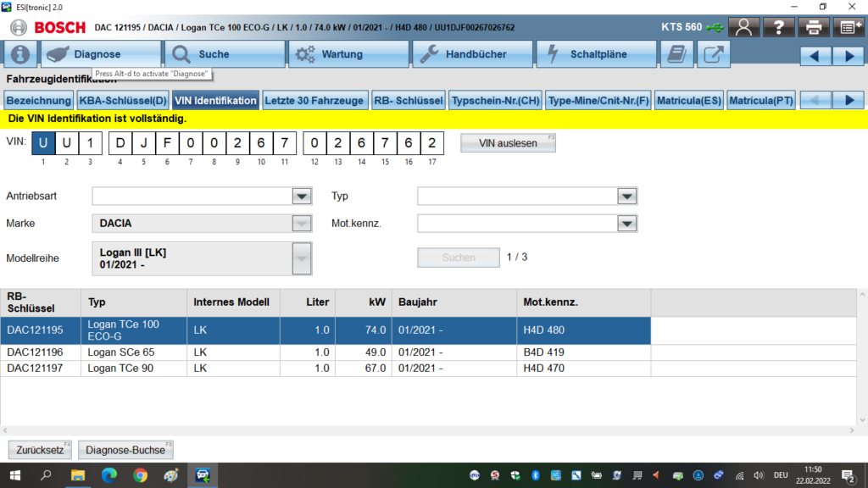868x488 pixels.
Task: Open the Handbücher section
Action: [x=473, y=54]
